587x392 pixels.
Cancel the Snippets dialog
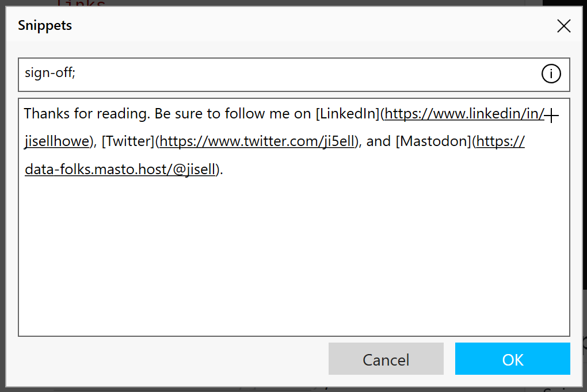click(386, 359)
